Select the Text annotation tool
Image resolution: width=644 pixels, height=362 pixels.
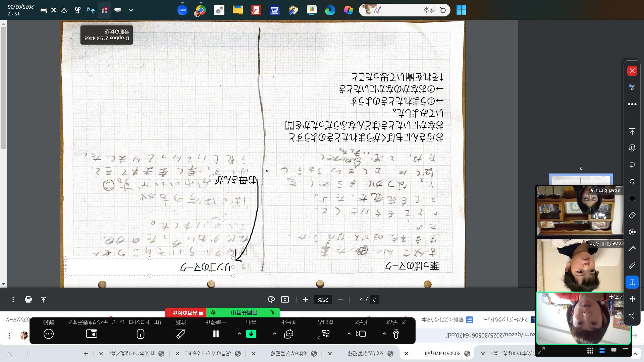click(632, 282)
